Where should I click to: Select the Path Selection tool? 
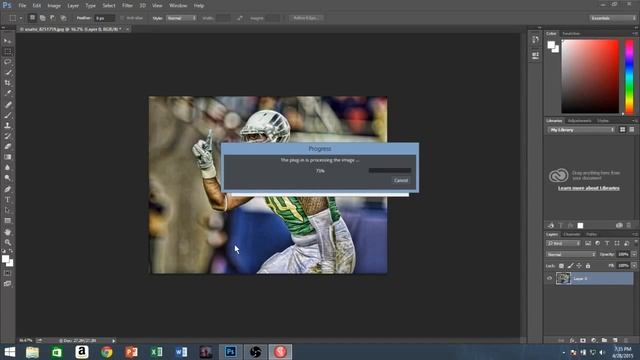coord(7,210)
